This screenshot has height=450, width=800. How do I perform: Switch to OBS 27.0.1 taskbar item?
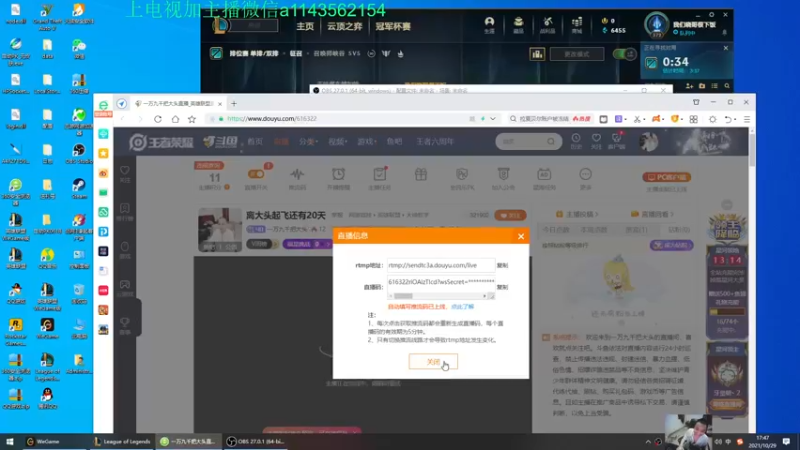click(255, 442)
